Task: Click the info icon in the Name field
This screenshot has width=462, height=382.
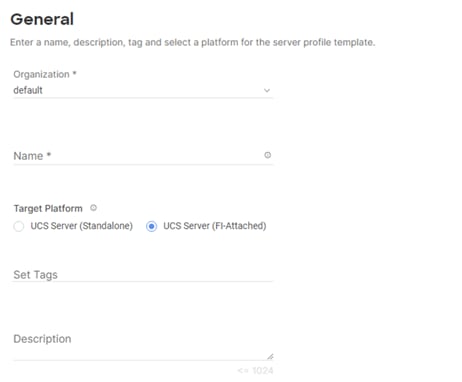Action: 267,155
